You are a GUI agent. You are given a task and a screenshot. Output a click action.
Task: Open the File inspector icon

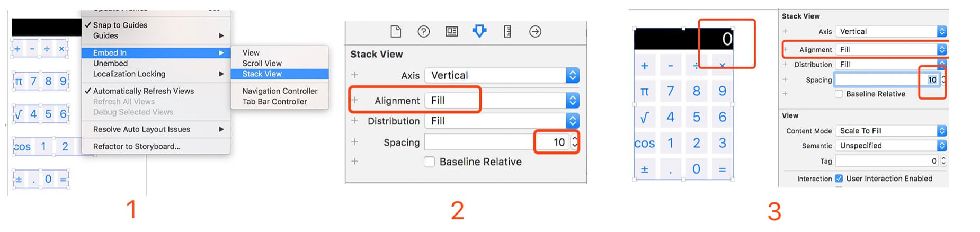pos(396,32)
